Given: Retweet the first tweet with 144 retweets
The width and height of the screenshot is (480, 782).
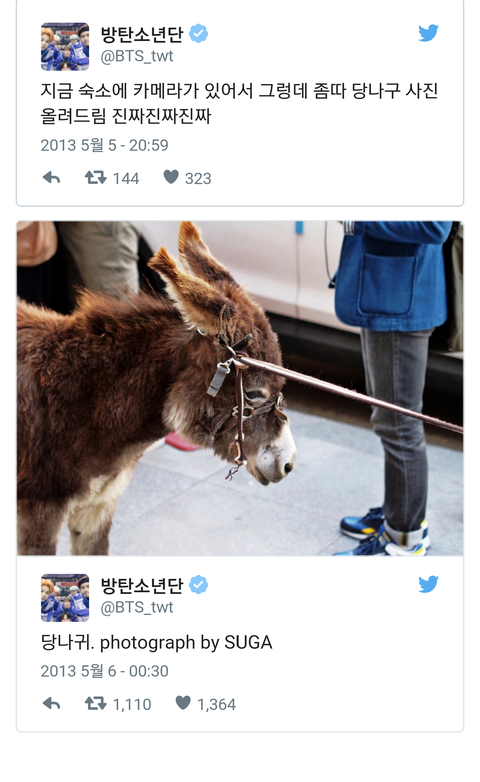Looking at the screenshot, I should tap(95, 178).
